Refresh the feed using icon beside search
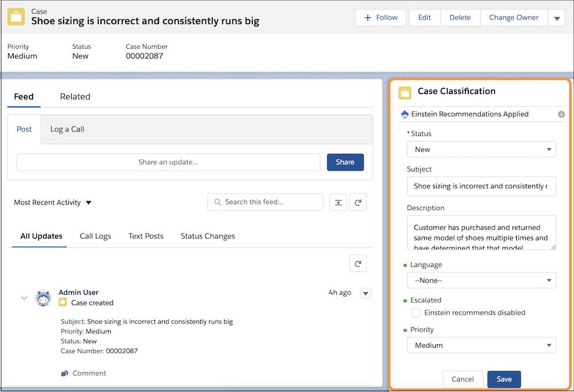 [x=358, y=203]
